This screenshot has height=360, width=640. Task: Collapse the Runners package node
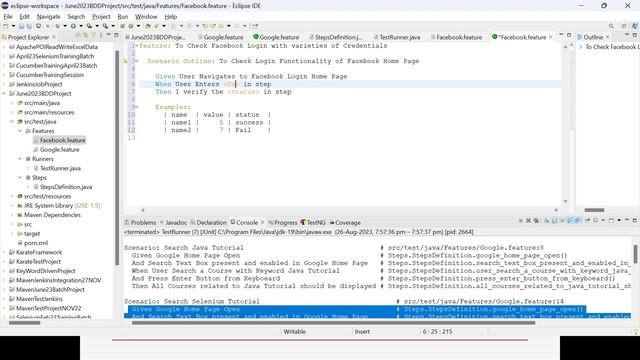(20, 159)
